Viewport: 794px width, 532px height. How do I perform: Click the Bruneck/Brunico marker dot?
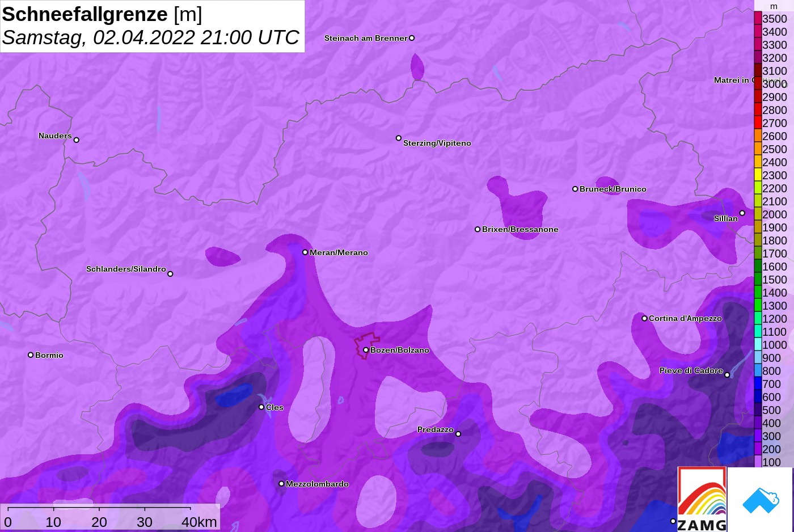pyautogui.click(x=575, y=189)
